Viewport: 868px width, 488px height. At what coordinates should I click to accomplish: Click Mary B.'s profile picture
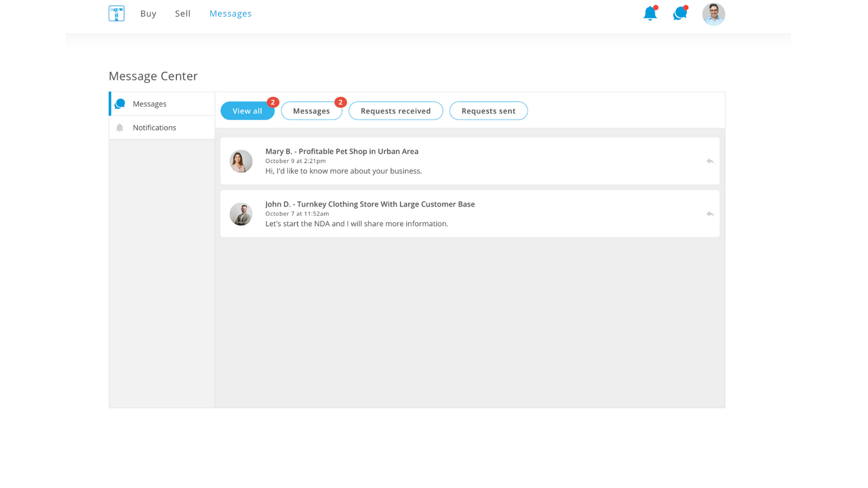[x=241, y=161]
